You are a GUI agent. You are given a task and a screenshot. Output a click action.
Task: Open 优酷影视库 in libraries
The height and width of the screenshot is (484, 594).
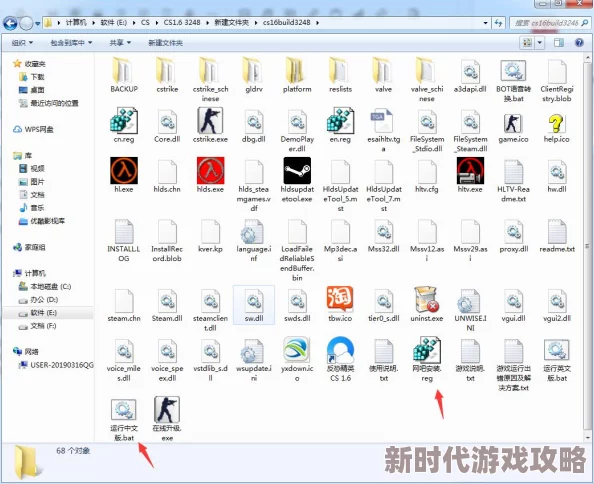tap(42, 221)
